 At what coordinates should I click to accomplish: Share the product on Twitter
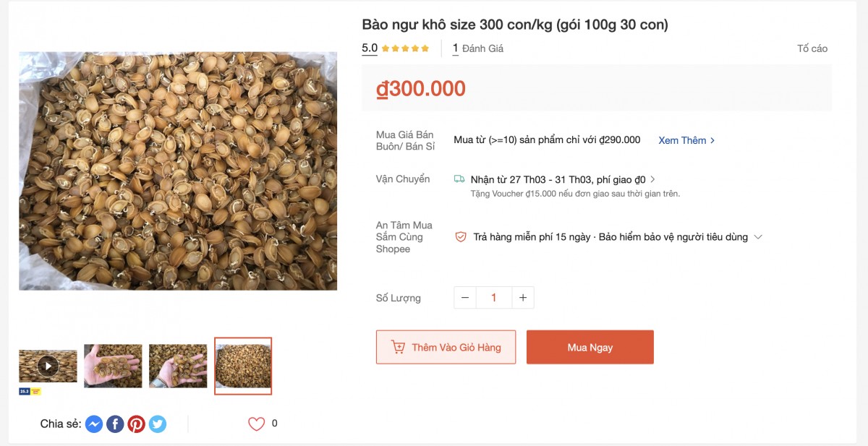[x=158, y=424]
